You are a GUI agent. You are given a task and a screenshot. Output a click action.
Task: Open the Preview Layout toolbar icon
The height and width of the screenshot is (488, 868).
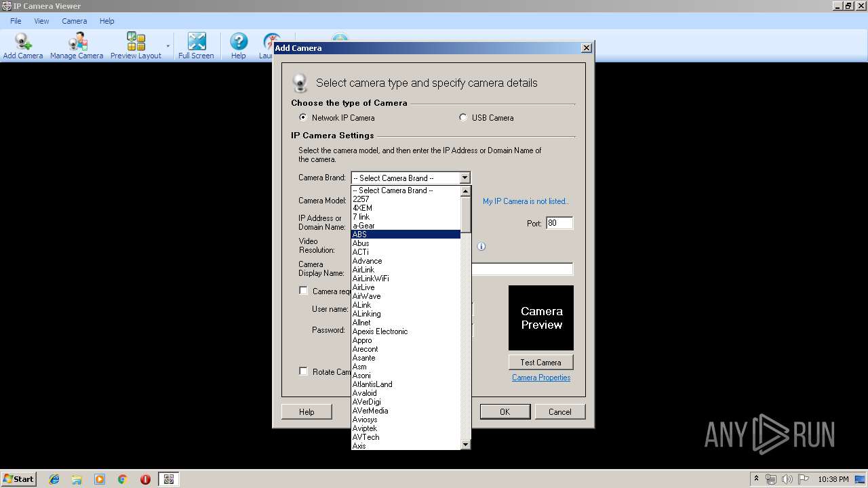pos(136,46)
